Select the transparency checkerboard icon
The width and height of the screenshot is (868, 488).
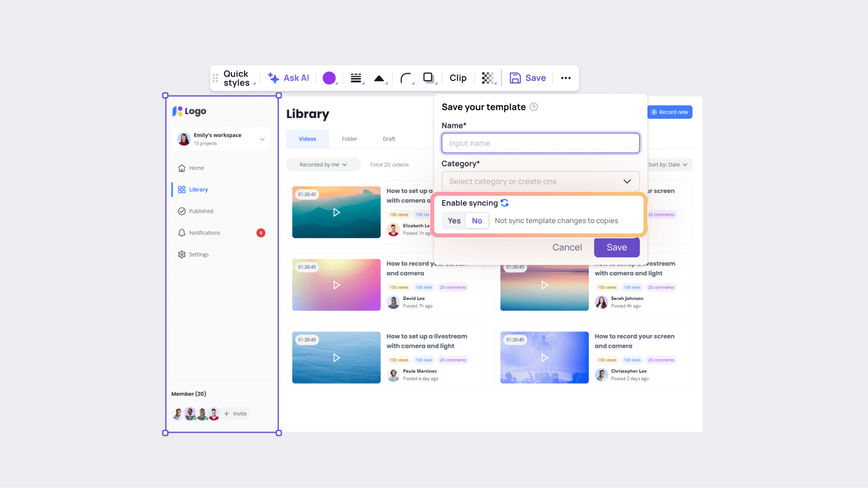488,78
